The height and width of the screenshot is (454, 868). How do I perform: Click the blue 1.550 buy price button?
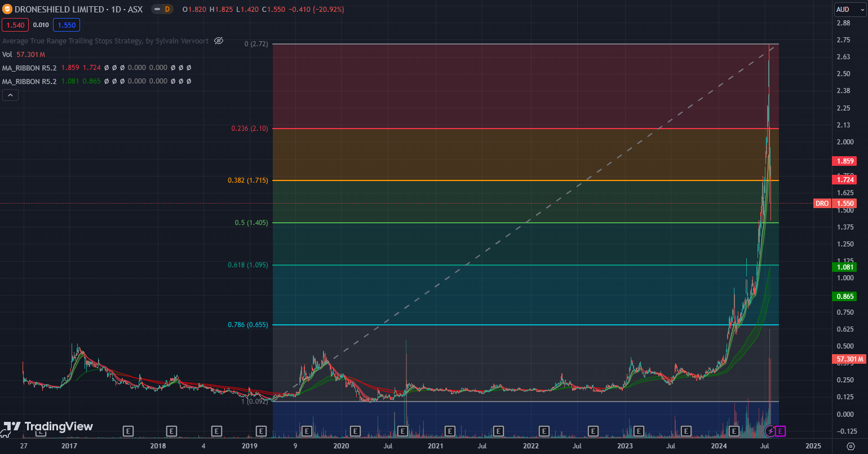pyautogui.click(x=67, y=25)
